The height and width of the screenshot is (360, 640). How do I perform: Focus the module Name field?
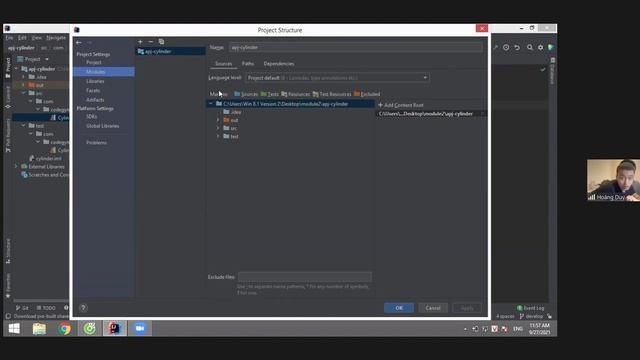356,47
